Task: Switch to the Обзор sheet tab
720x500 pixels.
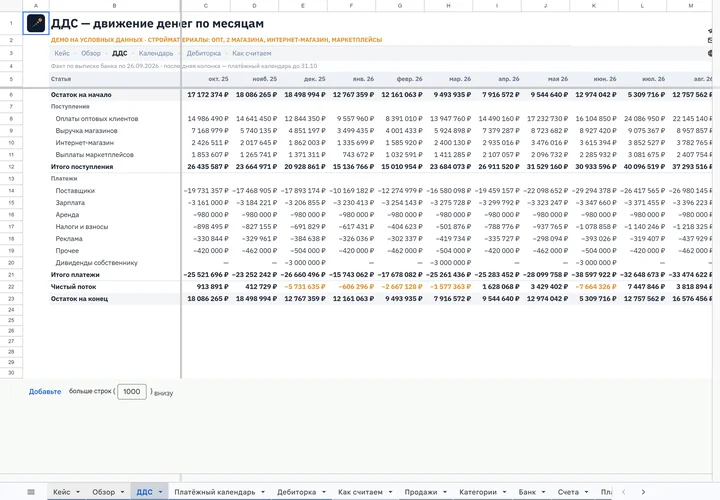Action: pyautogui.click(x=103, y=492)
